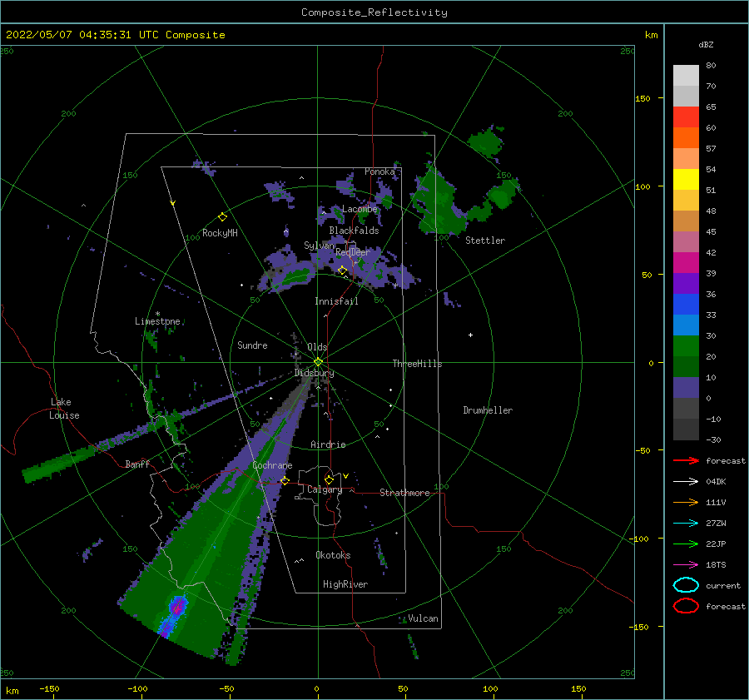Click the cyan 'current' ellipse icon

coord(686,585)
